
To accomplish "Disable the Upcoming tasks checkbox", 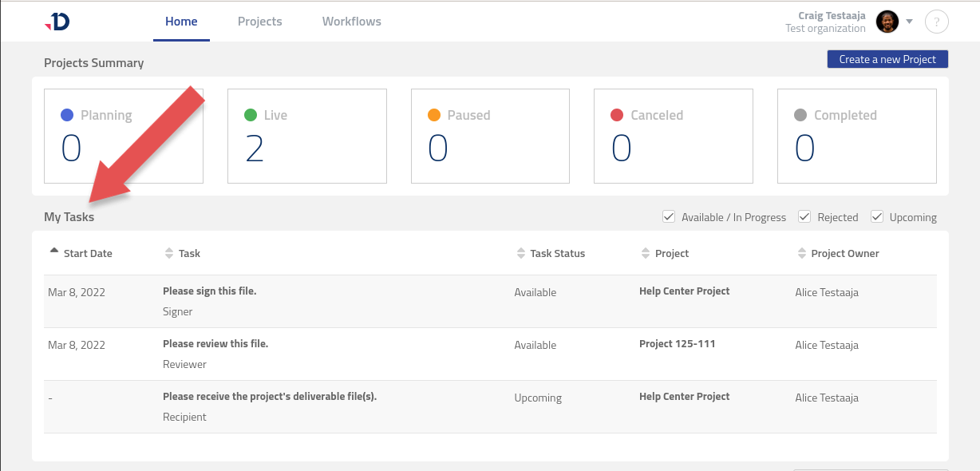I will [x=876, y=216].
